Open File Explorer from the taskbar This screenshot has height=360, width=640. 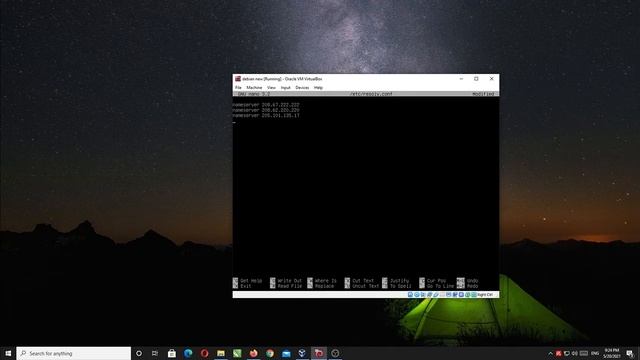pyautogui.click(x=221, y=353)
